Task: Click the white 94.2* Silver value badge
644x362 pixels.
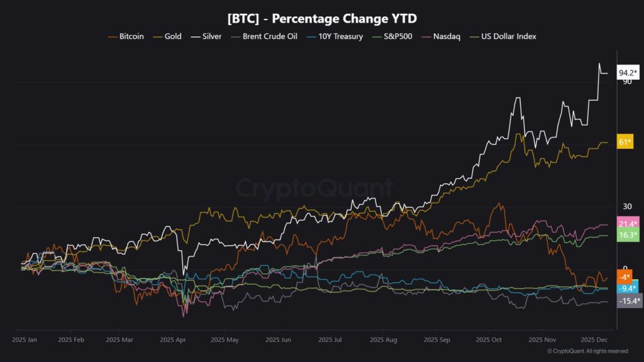Action: (x=628, y=72)
